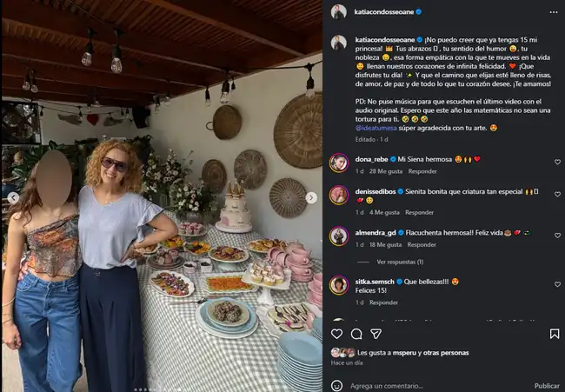Click the comment speech bubble icon
565x392 pixels.
pos(356,334)
